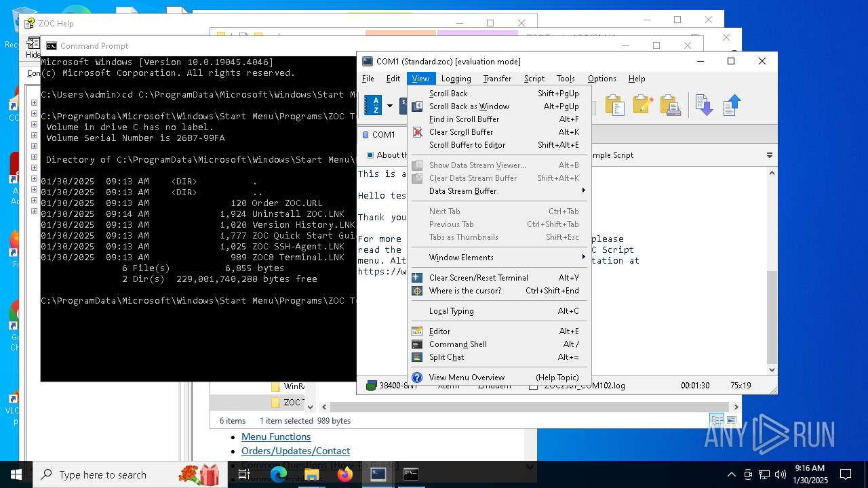Image resolution: width=868 pixels, height=488 pixels.
Task: Click the volume icon in system tray
Action: click(781, 474)
